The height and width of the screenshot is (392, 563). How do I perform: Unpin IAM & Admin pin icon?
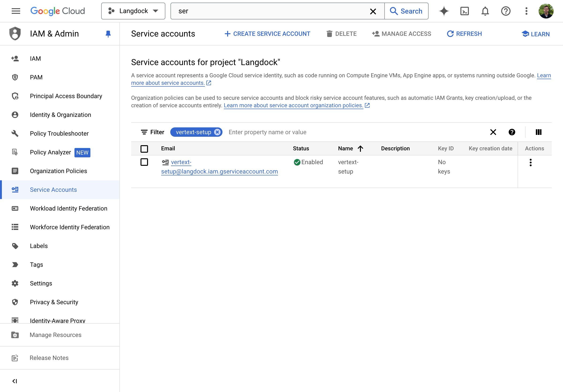108,34
